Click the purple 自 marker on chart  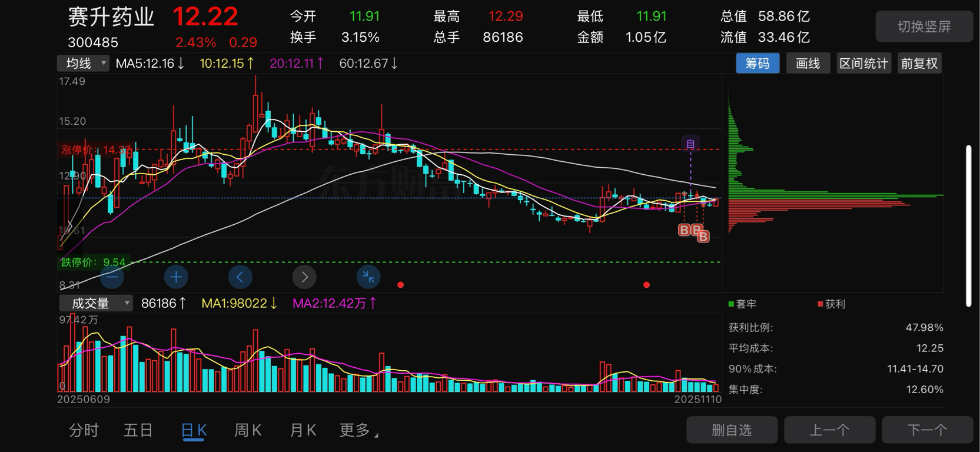[x=690, y=144]
